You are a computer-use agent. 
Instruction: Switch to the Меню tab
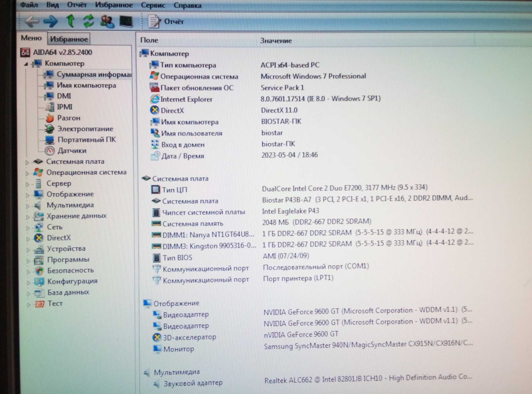(31, 38)
